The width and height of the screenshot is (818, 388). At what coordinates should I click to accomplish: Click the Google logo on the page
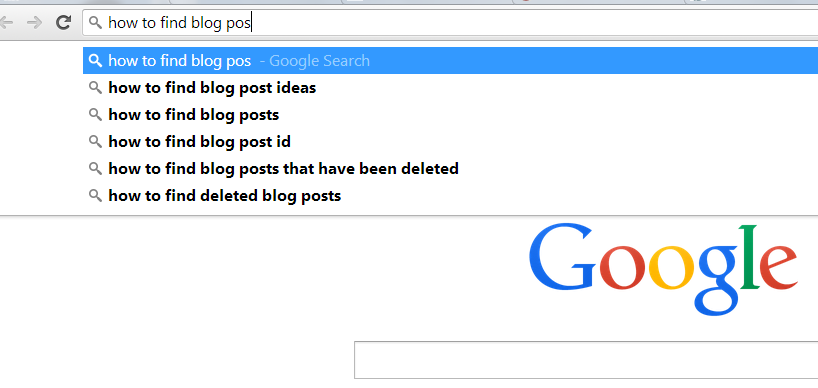pyautogui.click(x=663, y=269)
